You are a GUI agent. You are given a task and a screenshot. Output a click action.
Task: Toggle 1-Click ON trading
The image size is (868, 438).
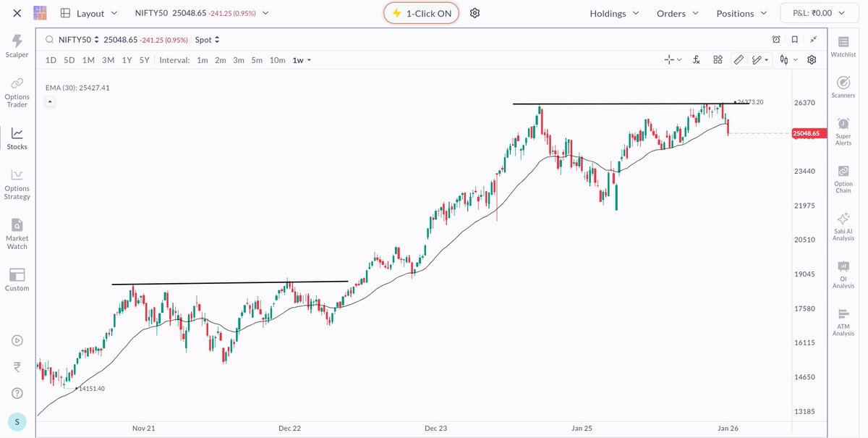point(421,13)
